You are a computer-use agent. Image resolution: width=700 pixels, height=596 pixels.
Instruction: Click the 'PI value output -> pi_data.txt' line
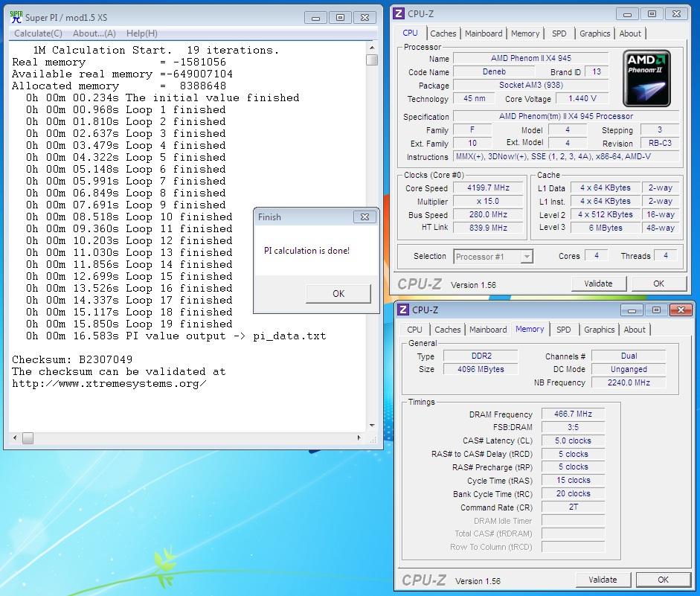(x=176, y=336)
